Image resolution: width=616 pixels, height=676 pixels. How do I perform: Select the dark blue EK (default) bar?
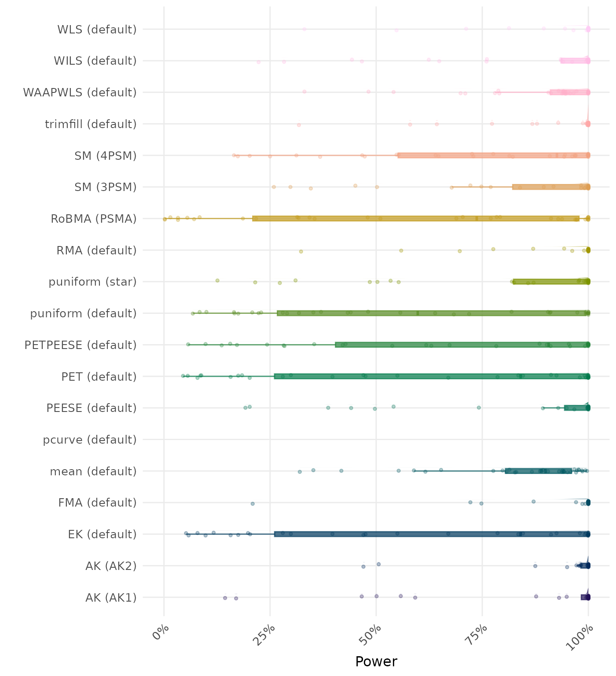[431, 534]
